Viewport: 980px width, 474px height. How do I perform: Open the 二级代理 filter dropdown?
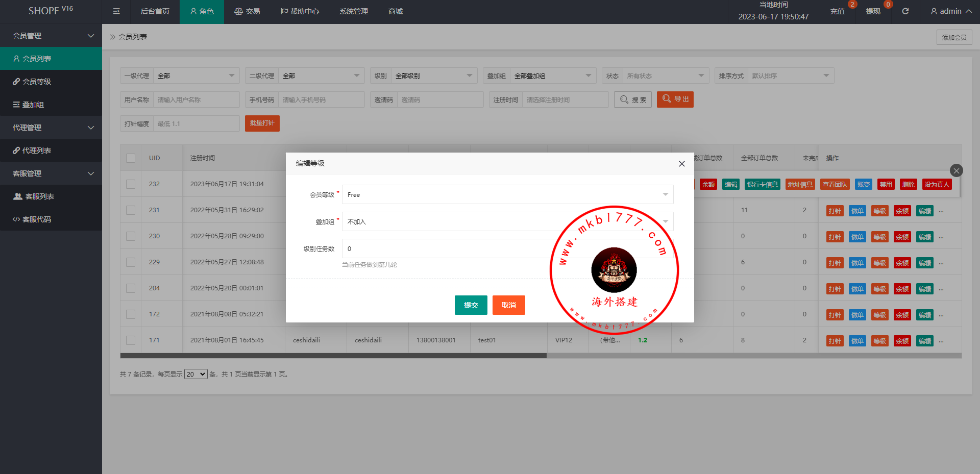322,76
